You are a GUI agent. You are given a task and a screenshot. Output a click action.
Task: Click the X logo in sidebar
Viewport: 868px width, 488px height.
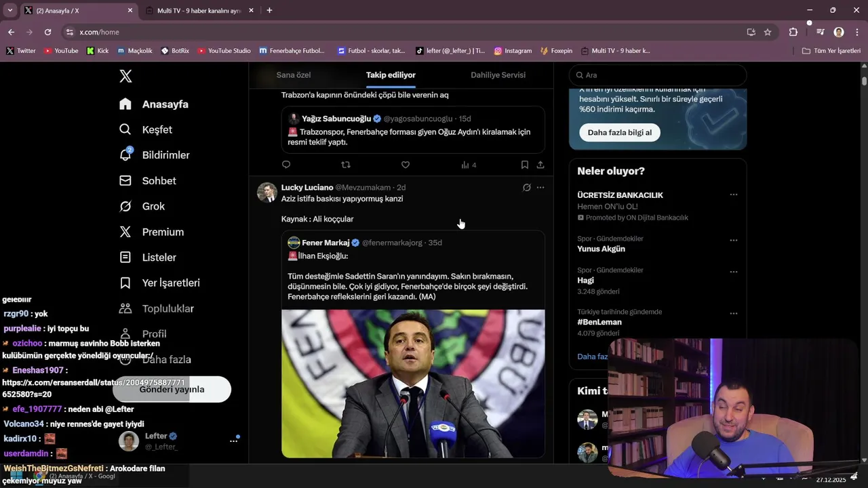tap(125, 76)
